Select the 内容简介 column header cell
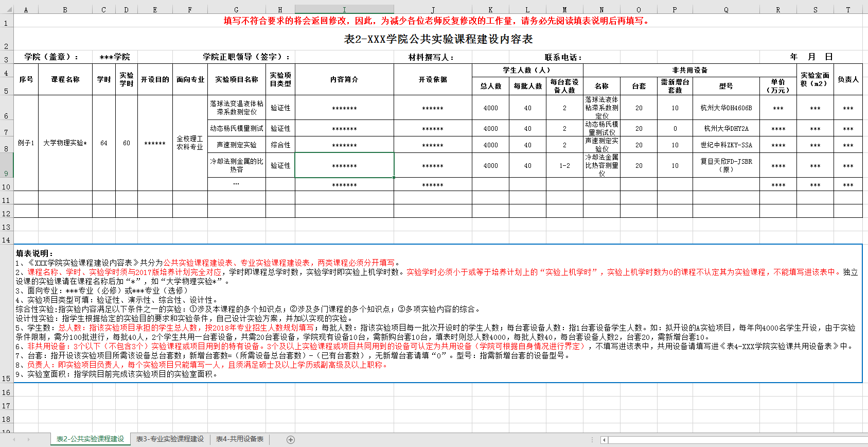This screenshot has height=447, width=868. tap(344, 79)
